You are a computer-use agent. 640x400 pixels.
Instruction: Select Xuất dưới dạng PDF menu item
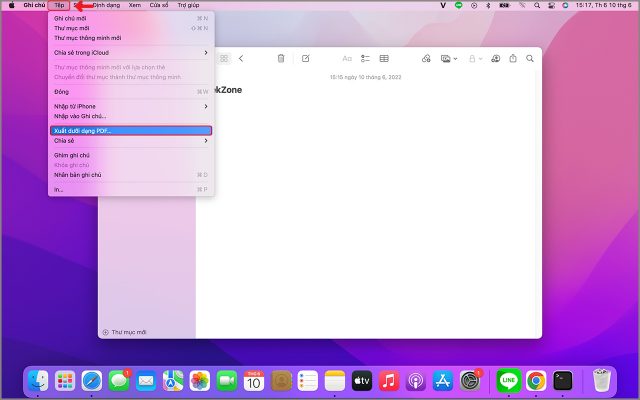pyautogui.click(x=130, y=130)
